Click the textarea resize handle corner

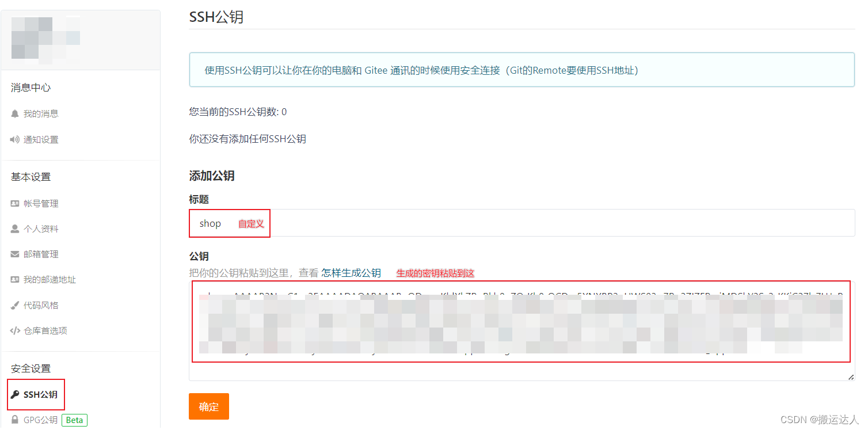pyautogui.click(x=851, y=376)
